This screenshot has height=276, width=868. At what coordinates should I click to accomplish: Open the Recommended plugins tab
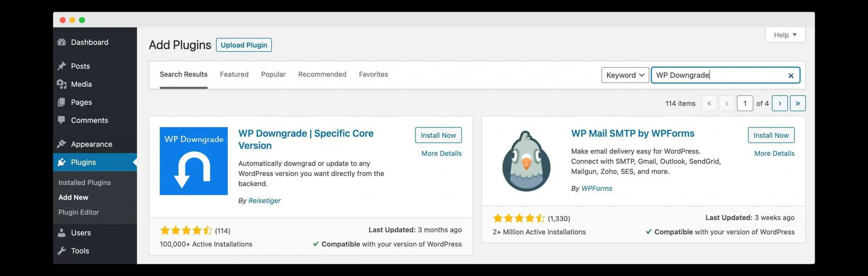[x=322, y=74]
